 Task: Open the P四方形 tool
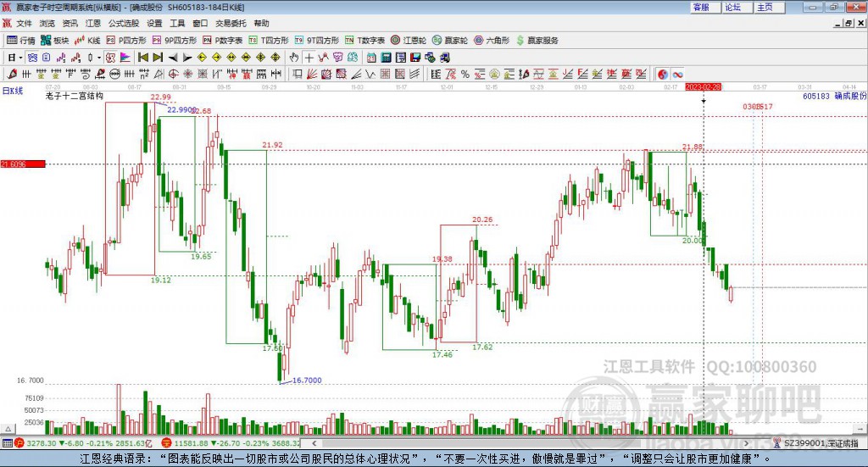click(x=126, y=41)
